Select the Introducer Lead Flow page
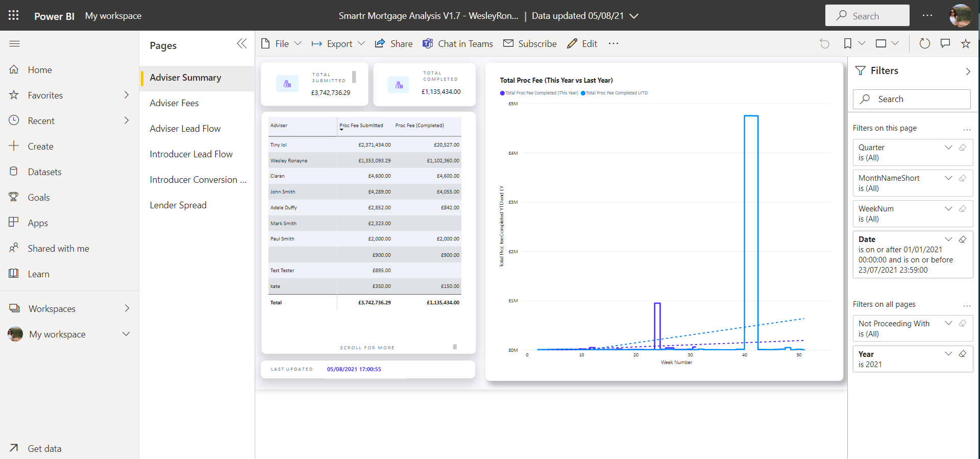Image resolution: width=980 pixels, height=459 pixels. [x=197, y=154]
